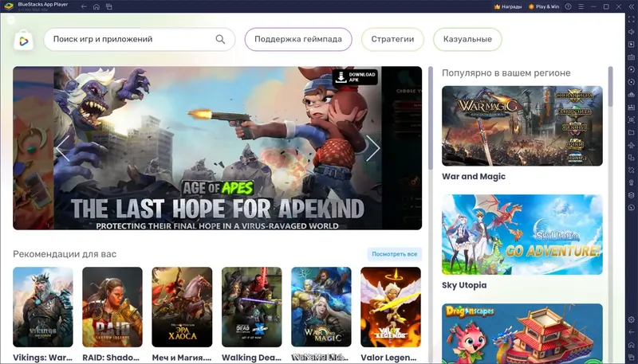638x364 pixels.
Task: Click the gauge sidebar icon
Action: pos(631,208)
